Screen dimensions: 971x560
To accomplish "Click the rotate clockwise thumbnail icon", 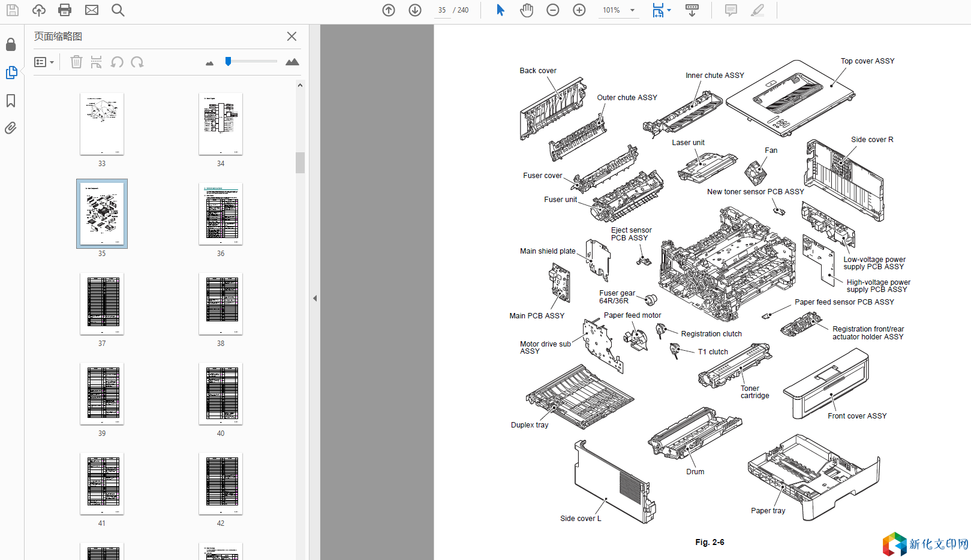I will pyautogui.click(x=137, y=62).
